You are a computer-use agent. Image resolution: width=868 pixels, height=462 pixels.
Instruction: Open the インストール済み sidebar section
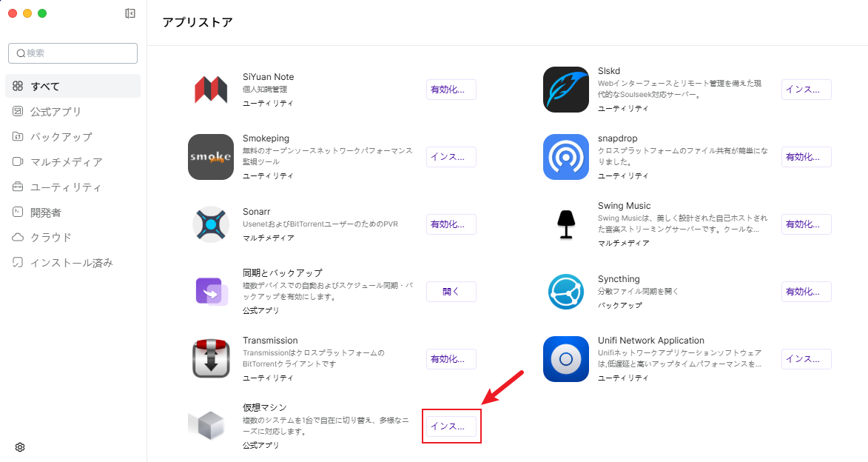71,263
